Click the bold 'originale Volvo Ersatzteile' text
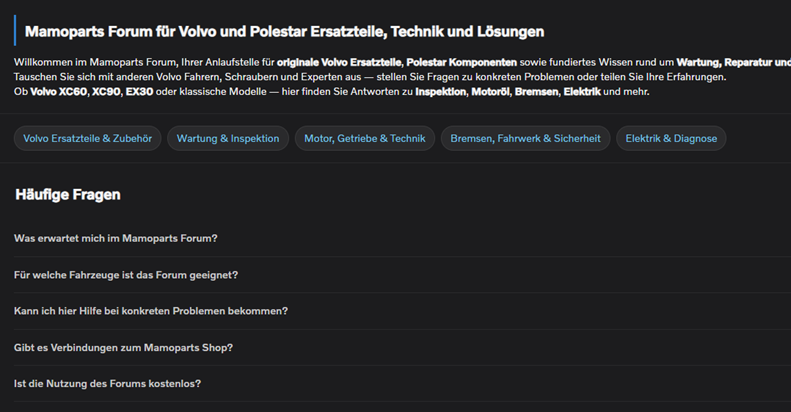This screenshot has height=412, width=791. click(x=340, y=63)
